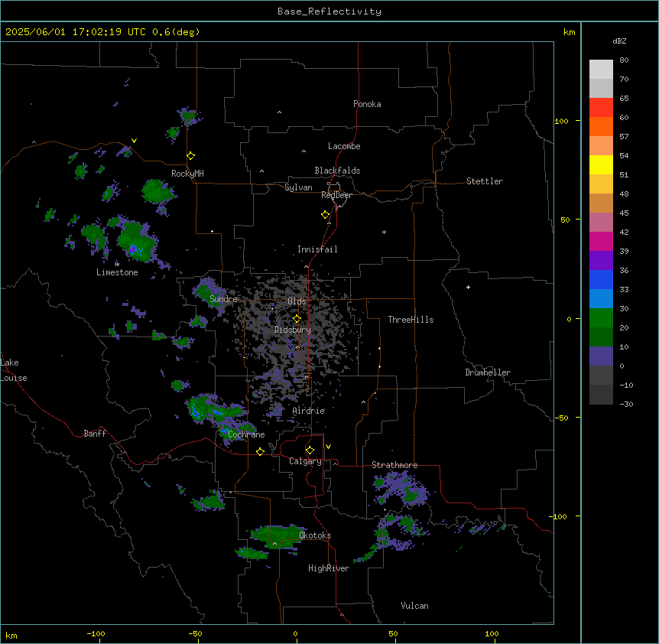Click the 80 value in the dBZ legend
659x644 pixels.
(x=624, y=60)
